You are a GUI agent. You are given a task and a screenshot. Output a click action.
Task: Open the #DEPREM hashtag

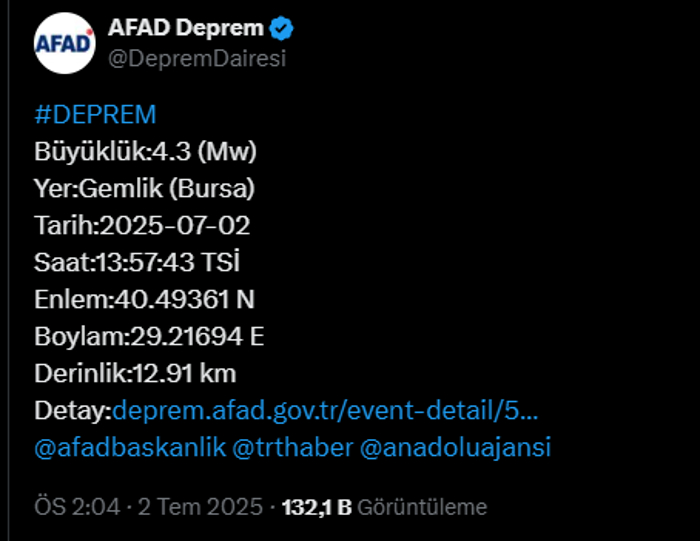pos(95,114)
